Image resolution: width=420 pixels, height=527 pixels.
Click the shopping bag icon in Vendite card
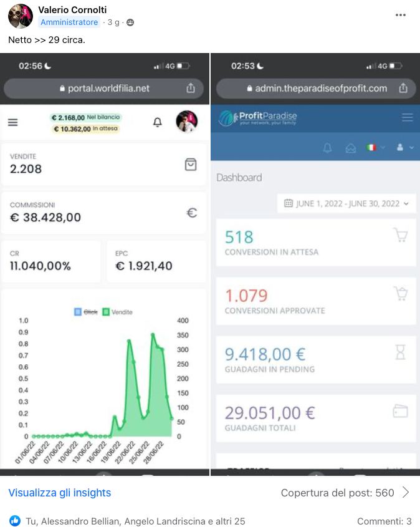point(191,165)
